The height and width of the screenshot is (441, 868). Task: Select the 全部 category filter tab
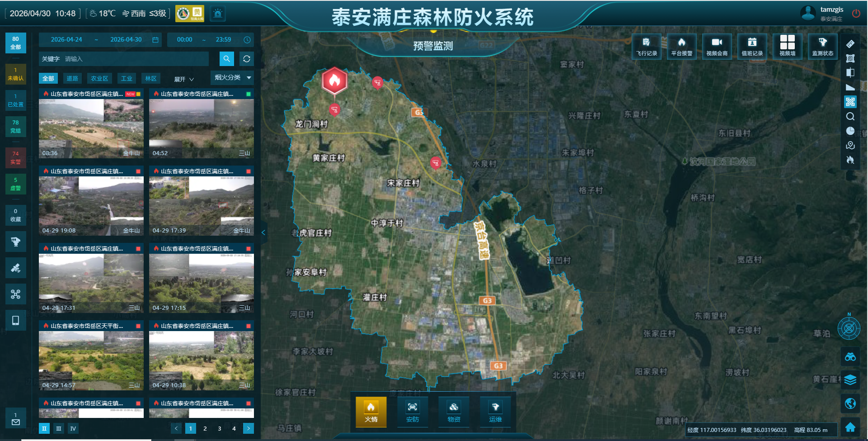tap(48, 78)
